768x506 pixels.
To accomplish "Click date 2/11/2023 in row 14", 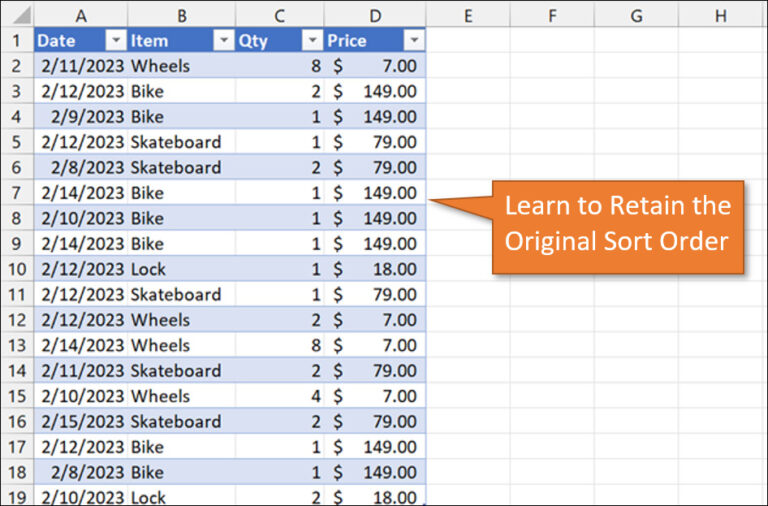I will [81, 371].
